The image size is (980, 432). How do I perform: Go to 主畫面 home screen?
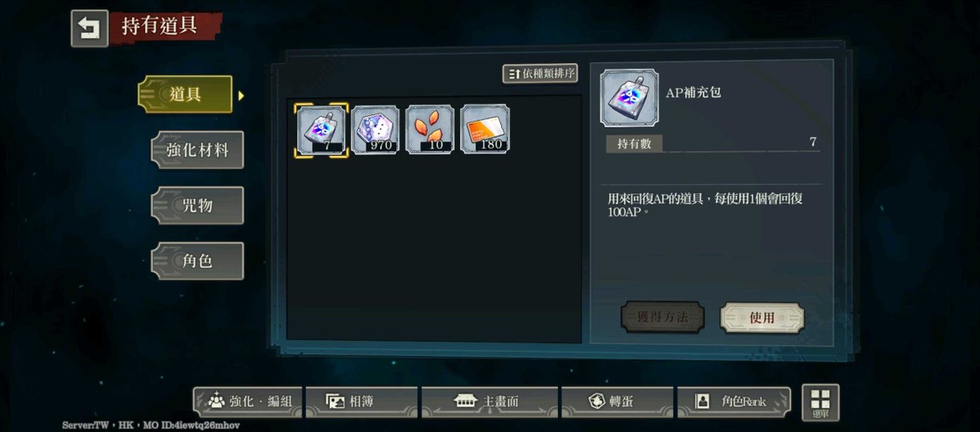click(490, 402)
